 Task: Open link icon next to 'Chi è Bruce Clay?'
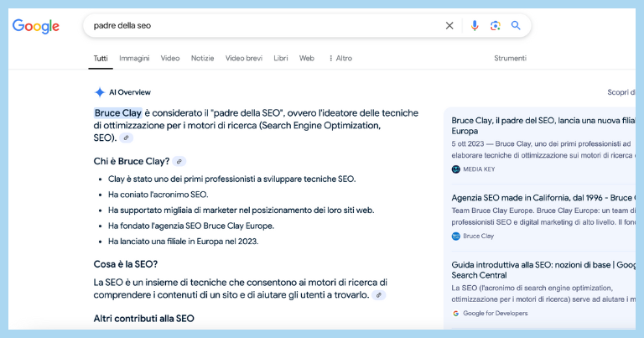pos(179,161)
